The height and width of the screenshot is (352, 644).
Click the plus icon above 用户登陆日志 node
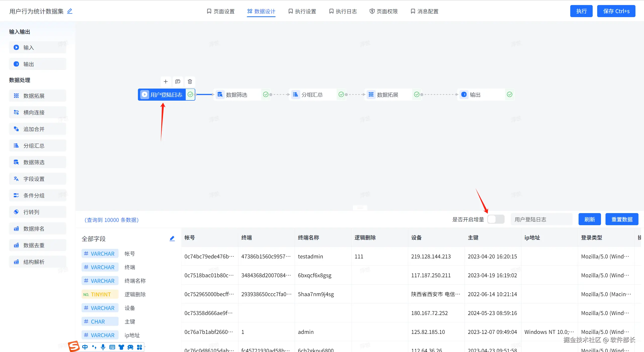[x=166, y=82]
